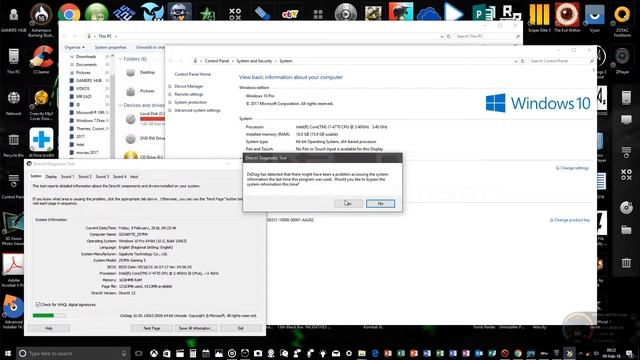Click Control Panel Home link
The width and height of the screenshot is (640, 360).
pyautogui.click(x=192, y=74)
